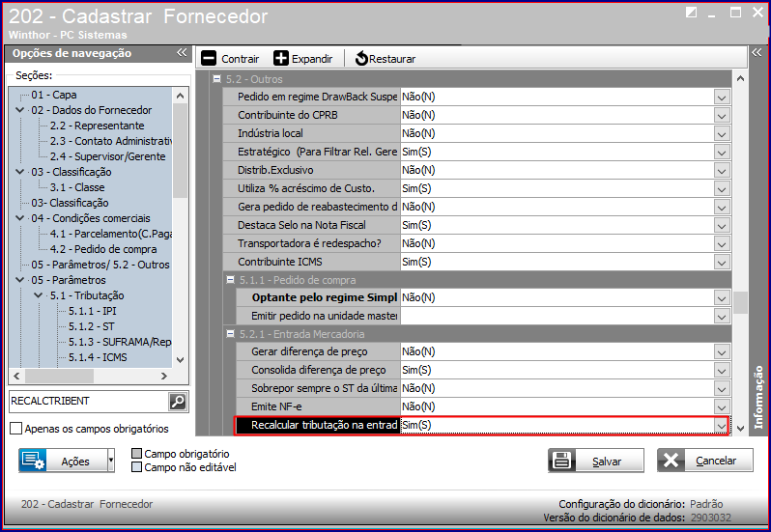The height and width of the screenshot is (532, 771).
Task: Collapse 02 - Dados do Fornecedor tree node
Action: pos(20,110)
